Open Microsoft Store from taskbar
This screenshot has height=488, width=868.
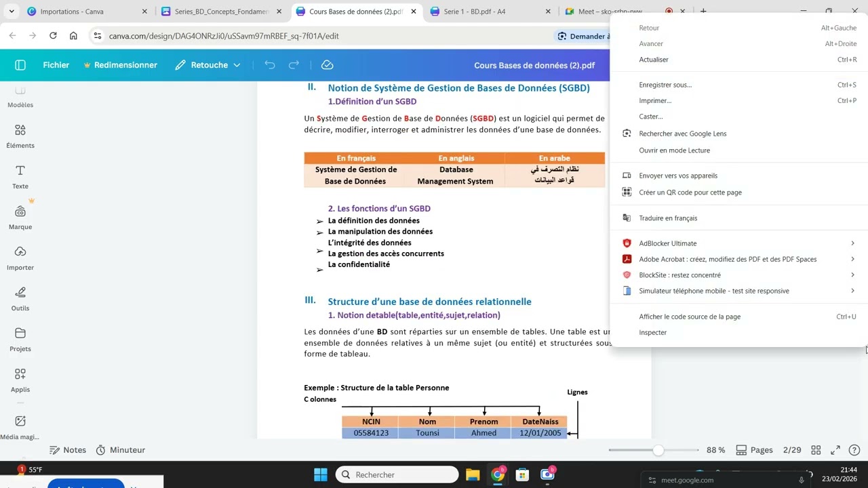(522, 474)
